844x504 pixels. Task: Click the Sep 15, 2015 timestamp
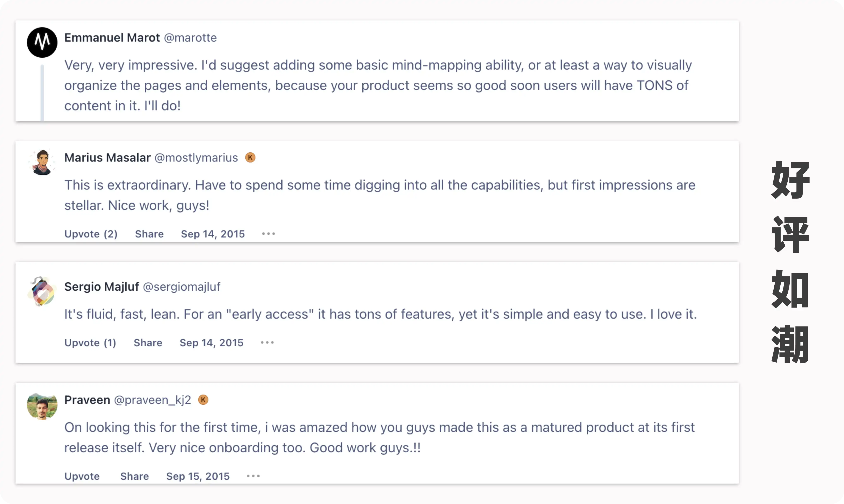point(198,476)
